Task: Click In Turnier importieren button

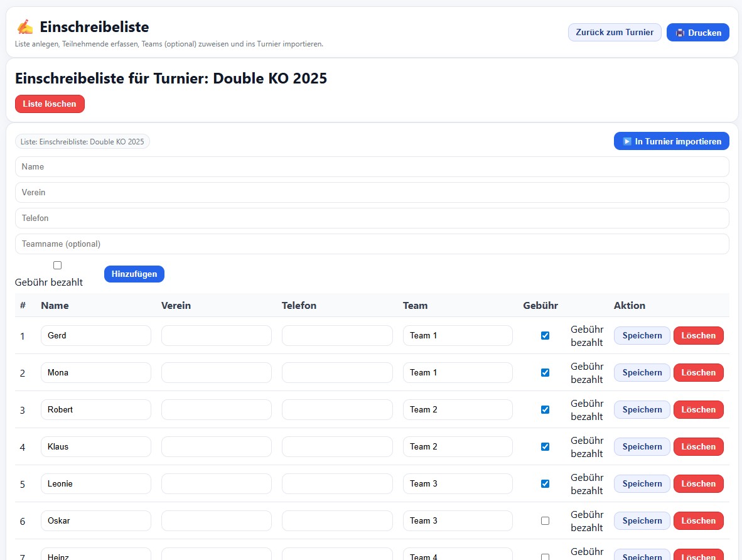Action: [671, 141]
